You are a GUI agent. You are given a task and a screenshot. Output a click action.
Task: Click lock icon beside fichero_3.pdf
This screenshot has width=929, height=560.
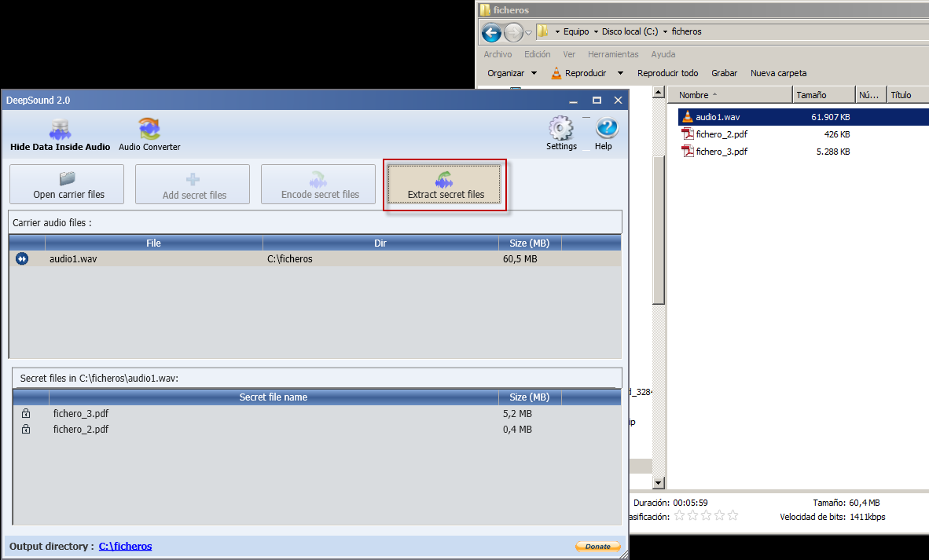pos(26,413)
